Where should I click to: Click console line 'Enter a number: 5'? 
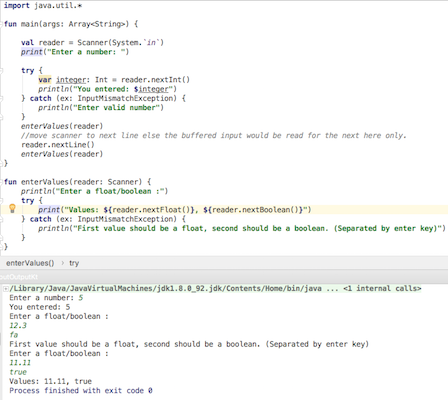click(x=46, y=298)
